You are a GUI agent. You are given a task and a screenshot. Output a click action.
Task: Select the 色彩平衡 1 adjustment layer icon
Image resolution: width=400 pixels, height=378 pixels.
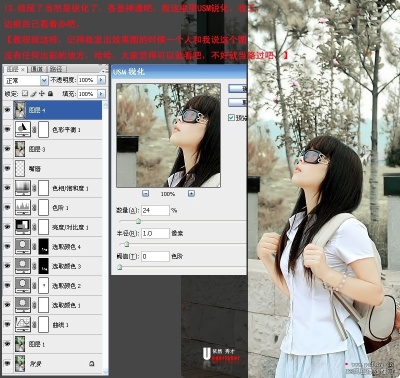23,129
